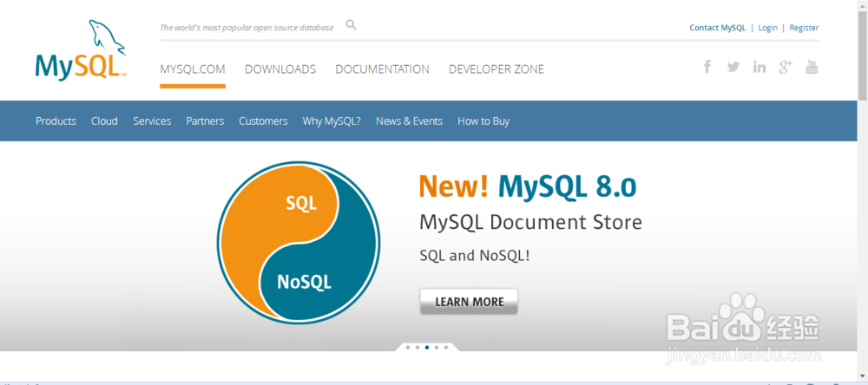868x385 pixels.
Task: Open the MySQL Twitter icon
Action: (733, 67)
